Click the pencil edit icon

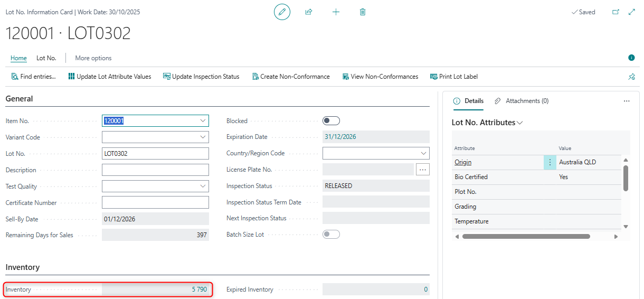click(x=282, y=12)
